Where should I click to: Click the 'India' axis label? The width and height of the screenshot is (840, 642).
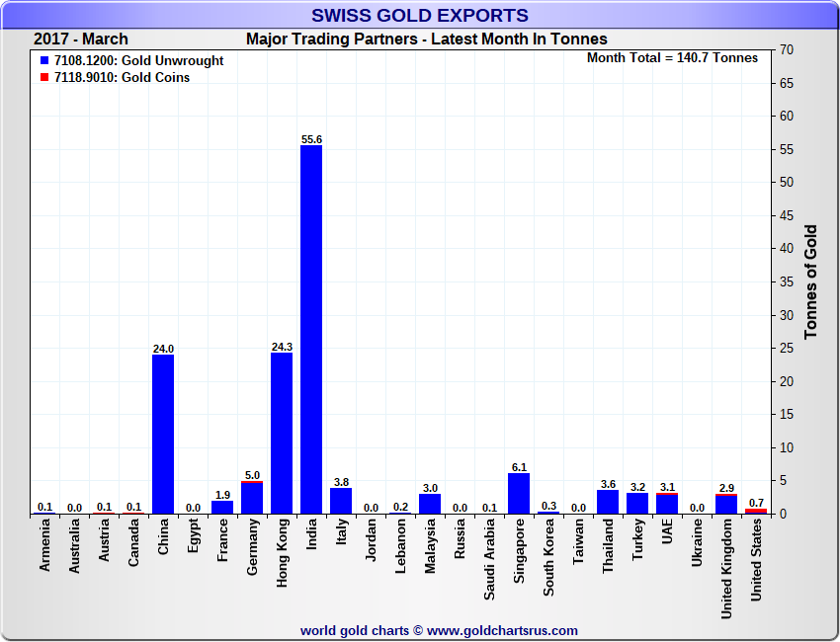coord(311,534)
